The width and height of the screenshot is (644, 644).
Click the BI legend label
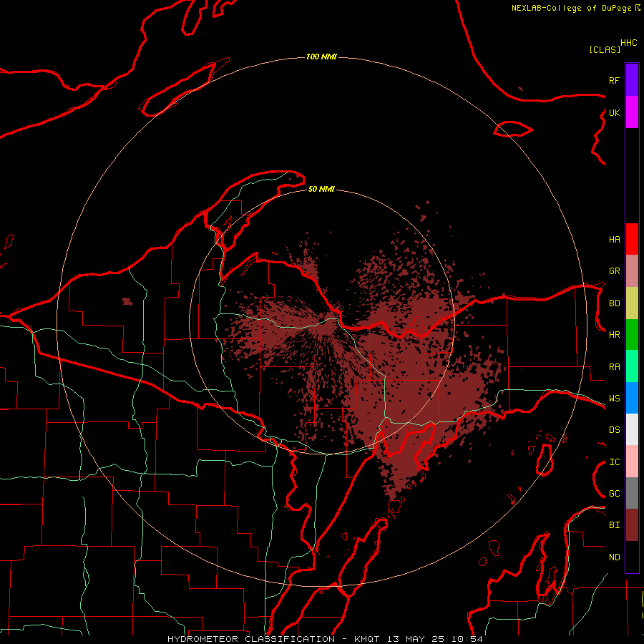coord(615,525)
